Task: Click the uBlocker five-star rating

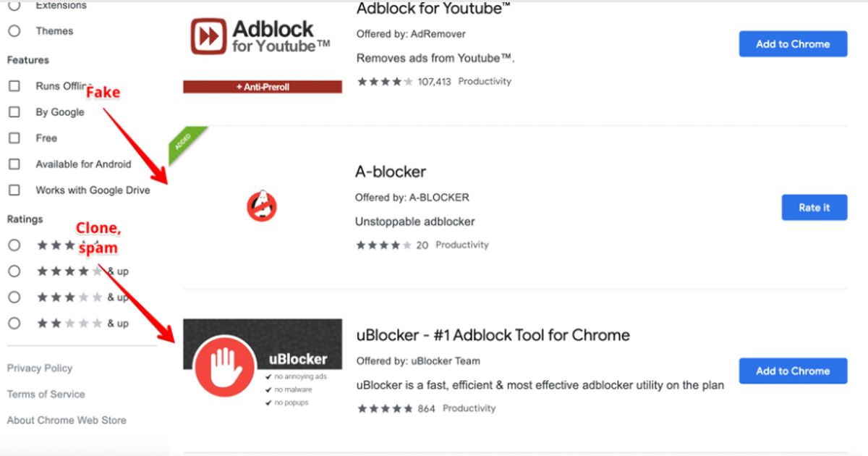Action: [385, 409]
